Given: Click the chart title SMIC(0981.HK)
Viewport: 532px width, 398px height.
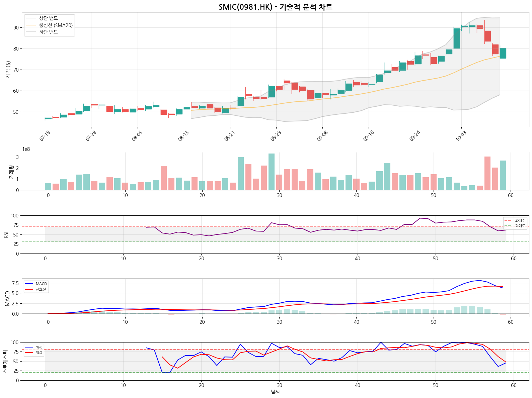Looking at the screenshot, I should [x=275, y=7].
